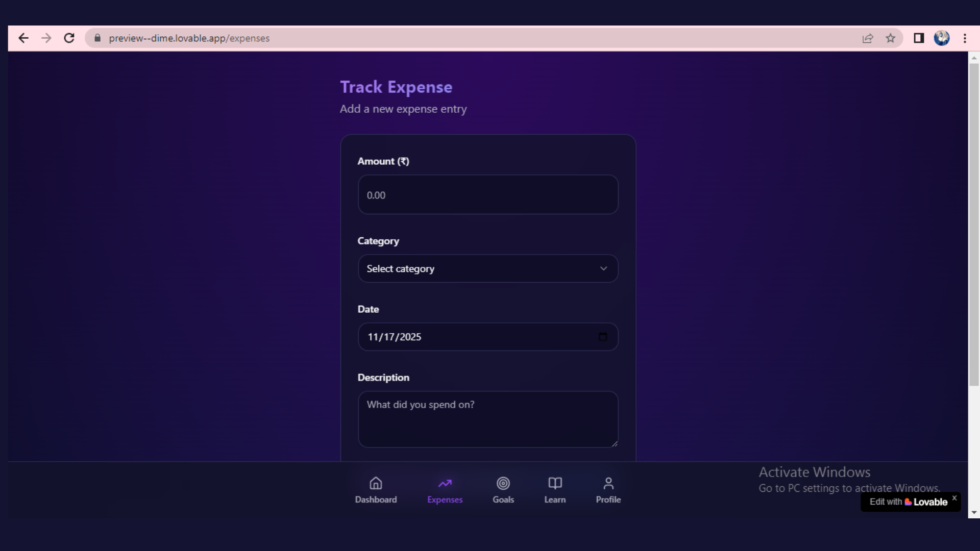Click the browser forward arrow

point(46,38)
